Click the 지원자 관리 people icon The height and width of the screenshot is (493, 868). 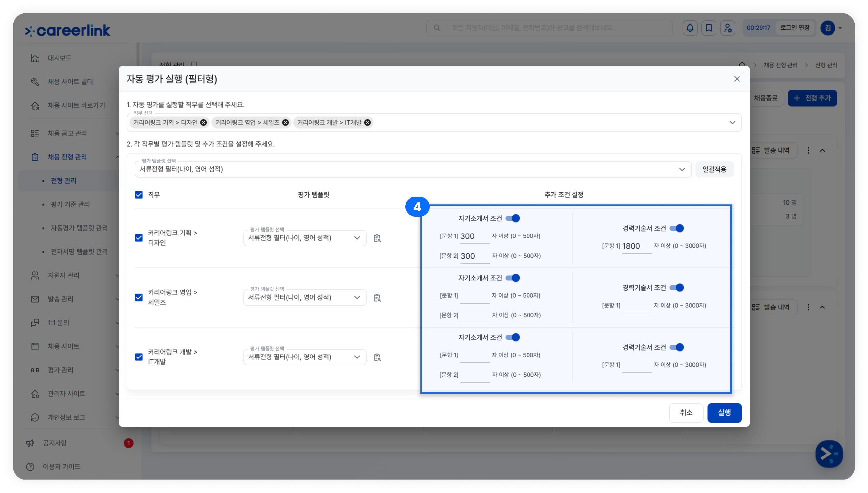coord(35,275)
